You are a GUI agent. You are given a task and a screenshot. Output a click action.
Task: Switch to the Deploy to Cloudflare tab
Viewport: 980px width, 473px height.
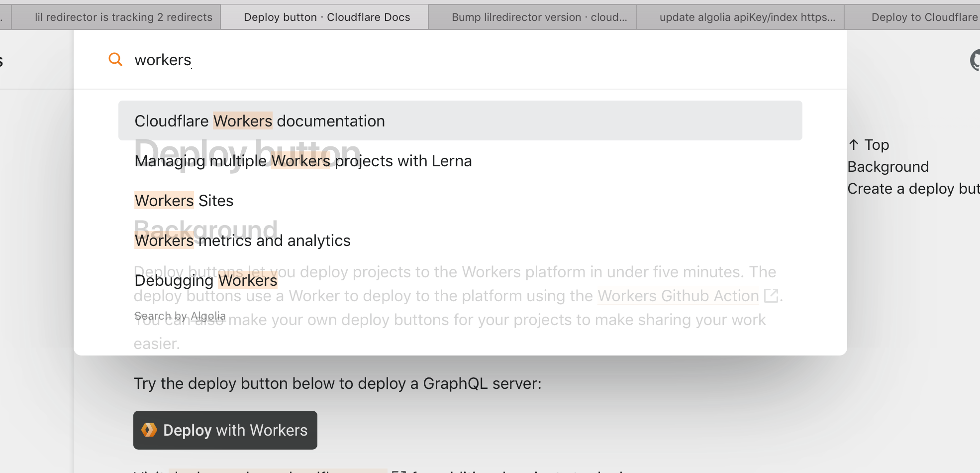click(913, 17)
